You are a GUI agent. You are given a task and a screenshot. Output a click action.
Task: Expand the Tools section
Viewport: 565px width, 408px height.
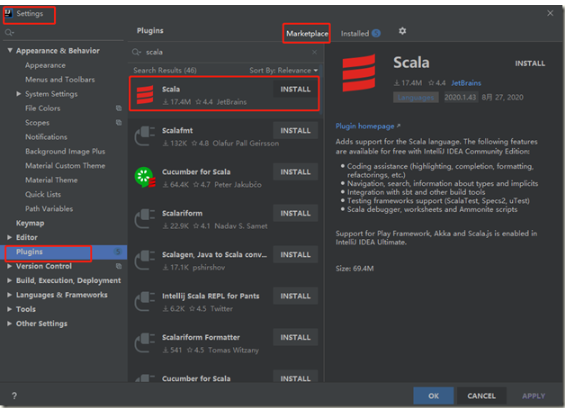(10, 309)
